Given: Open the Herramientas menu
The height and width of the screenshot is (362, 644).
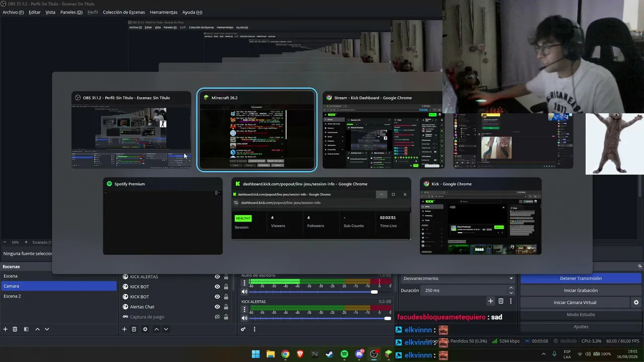Looking at the screenshot, I should click(x=164, y=12).
